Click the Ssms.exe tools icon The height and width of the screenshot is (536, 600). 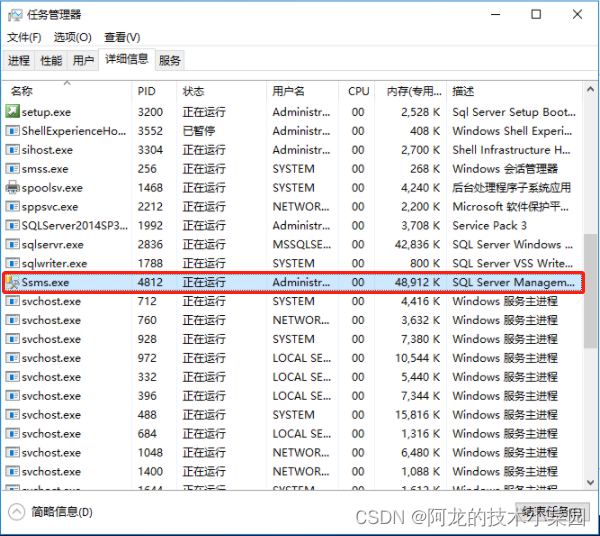[x=12, y=282]
